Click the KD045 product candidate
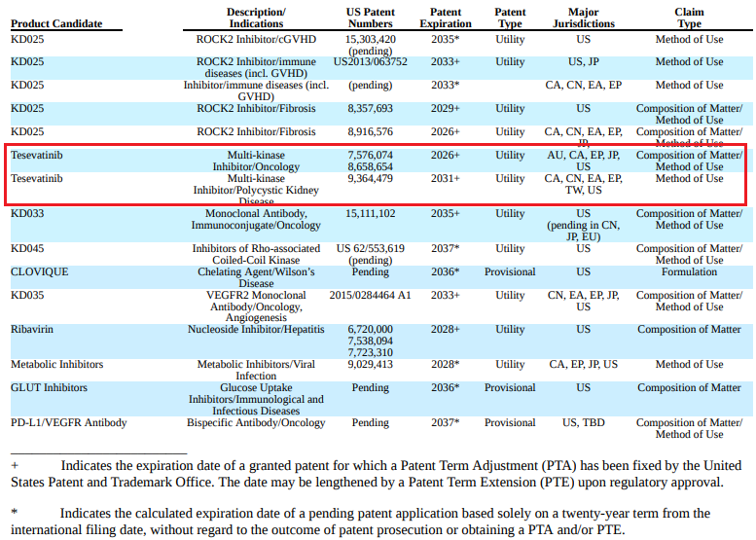756x540 pixels. (27, 249)
